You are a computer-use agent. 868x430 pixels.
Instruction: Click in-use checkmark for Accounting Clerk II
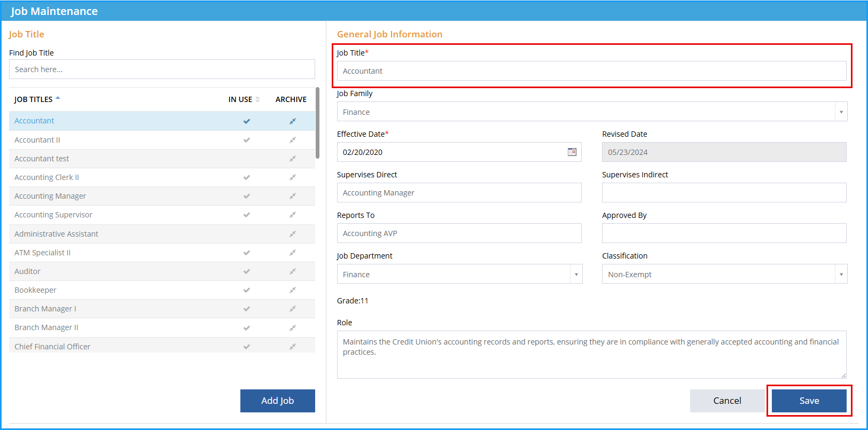[247, 177]
